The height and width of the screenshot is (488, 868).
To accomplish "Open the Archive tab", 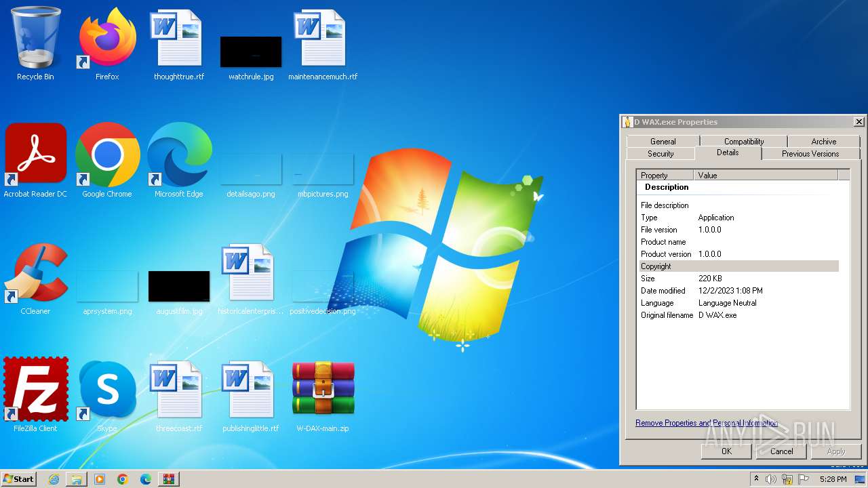I will (824, 142).
